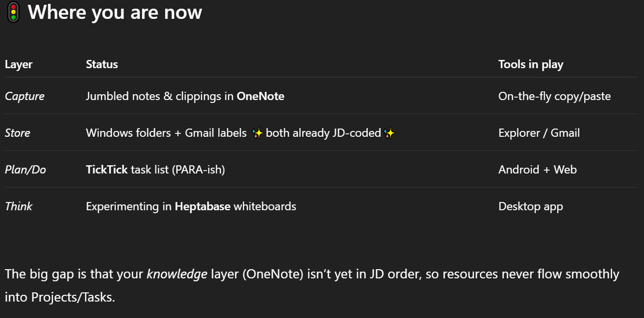Click the 'Desktop app' cell

pyautogui.click(x=531, y=207)
